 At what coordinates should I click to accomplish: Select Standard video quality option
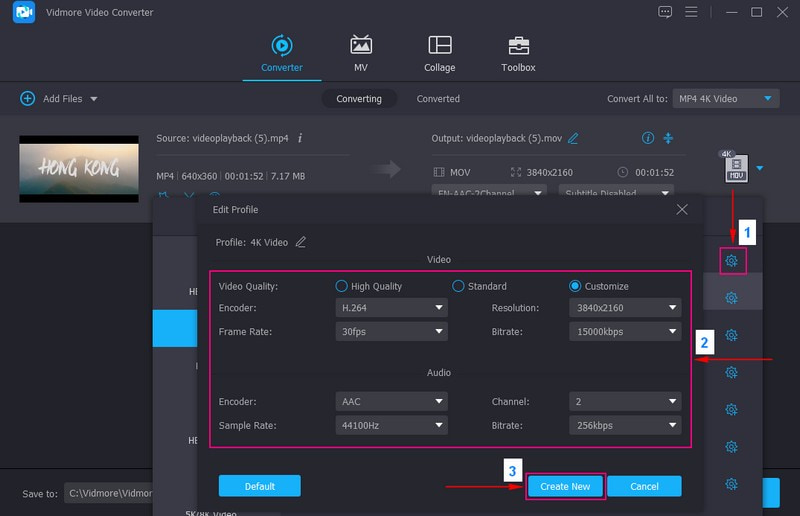click(459, 286)
